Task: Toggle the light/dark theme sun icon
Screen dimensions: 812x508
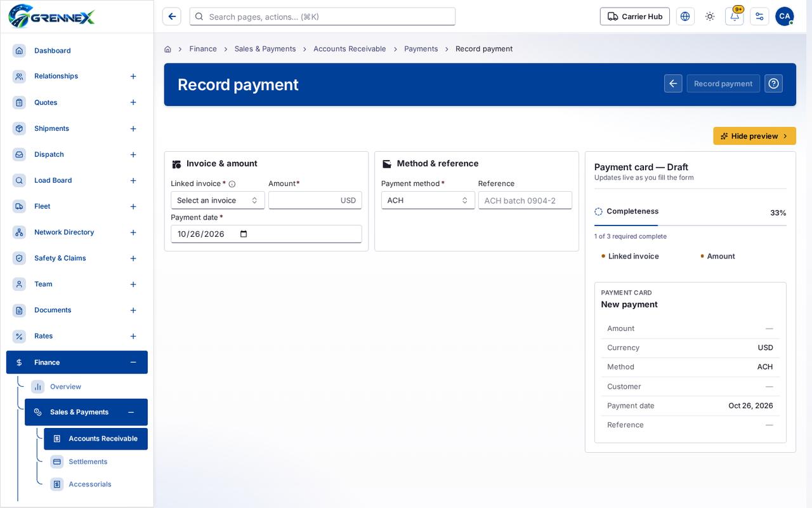Action: point(710,17)
